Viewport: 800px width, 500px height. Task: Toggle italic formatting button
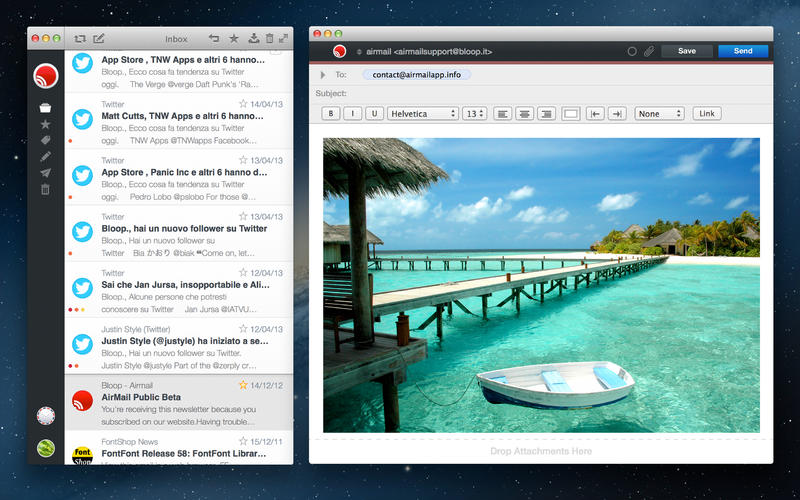tap(353, 113)
